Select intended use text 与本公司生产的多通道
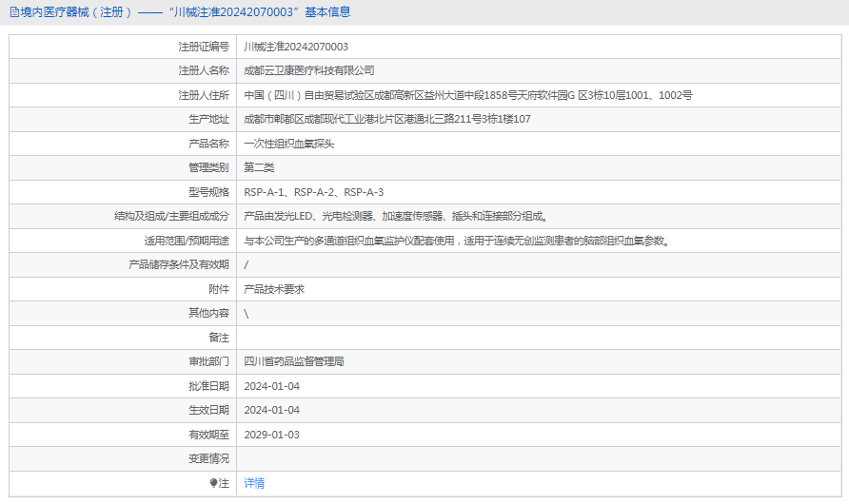 coord(458,241)
